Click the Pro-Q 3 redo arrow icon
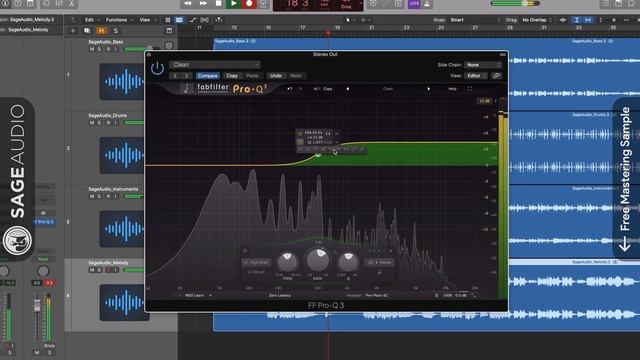This screenshot has height=360, width=640. click(300, 89)
